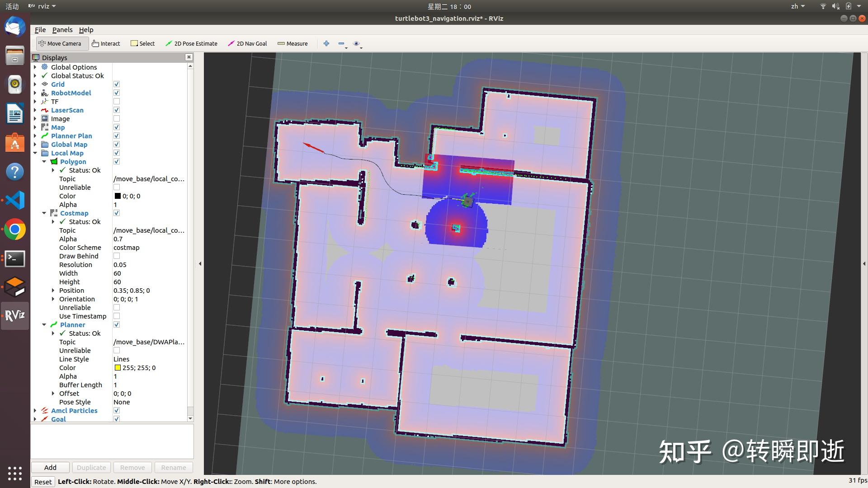Viewport: 868px width, 488px height.
Task: Click the minus remove-tool icon
Action: (341, 43)
